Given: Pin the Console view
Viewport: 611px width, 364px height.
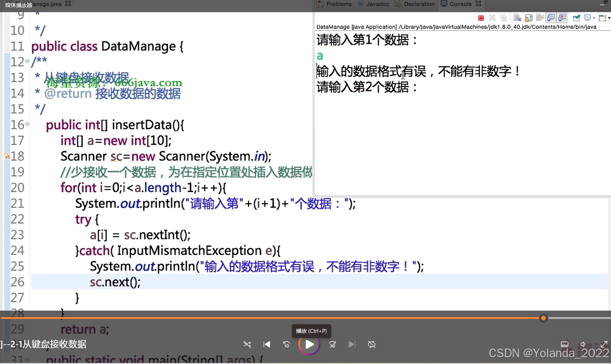Looking at the screenshot, I should tap(576, 18).
